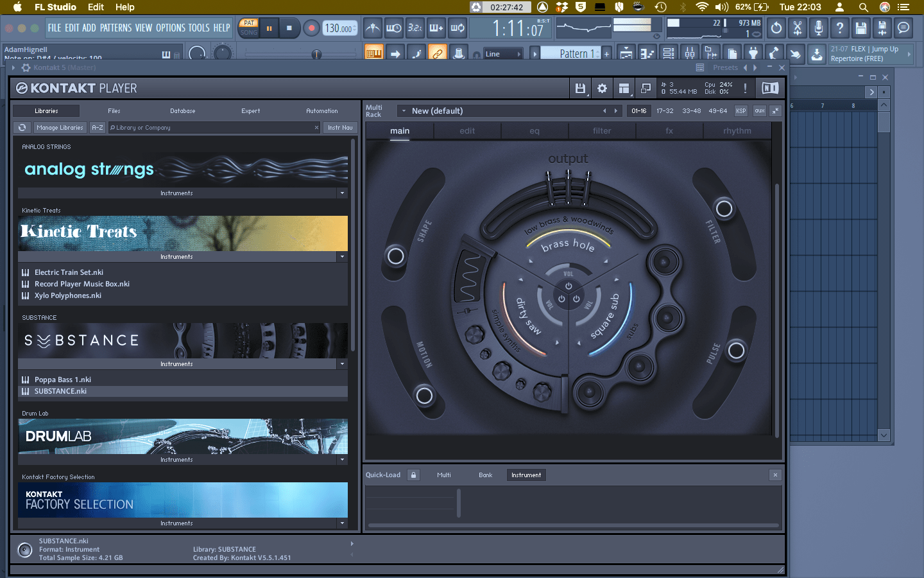Click the Quick-Load Multi button
This screenshot has width=924, height=578.
[x=444, y=475]
